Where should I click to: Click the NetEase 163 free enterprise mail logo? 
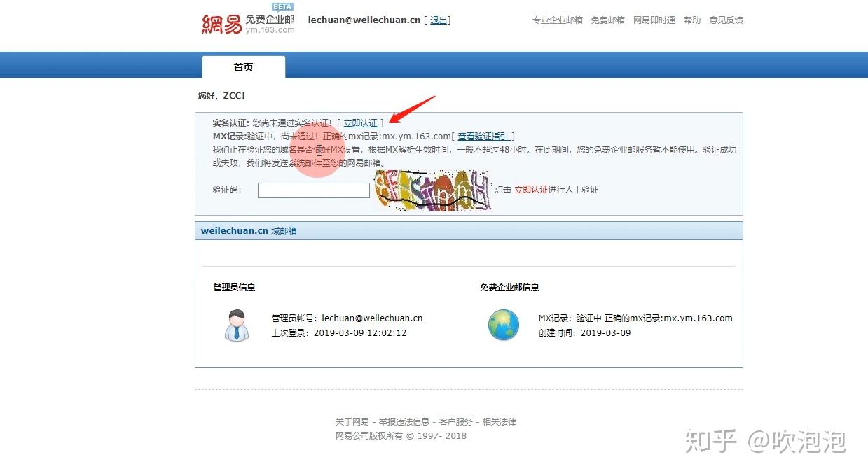pos(248,20)
